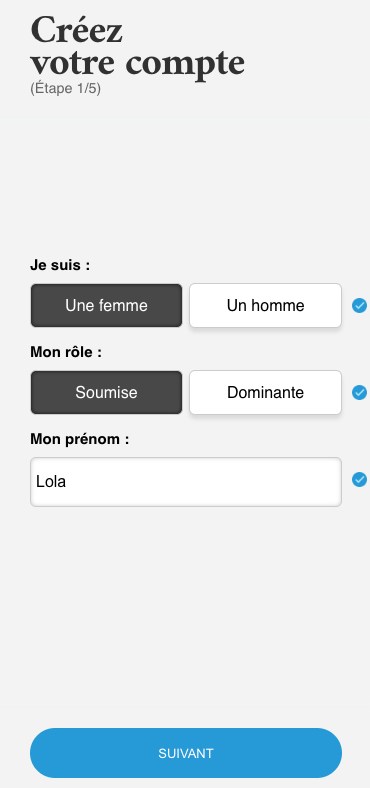Click the blue checkmark beside role options
Screen dimensions: 370x788
(359, 392)
